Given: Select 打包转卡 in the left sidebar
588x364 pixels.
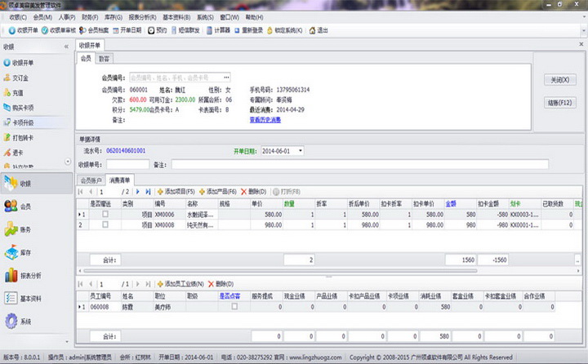Looking at the screenshot, I should click(19, 138).
